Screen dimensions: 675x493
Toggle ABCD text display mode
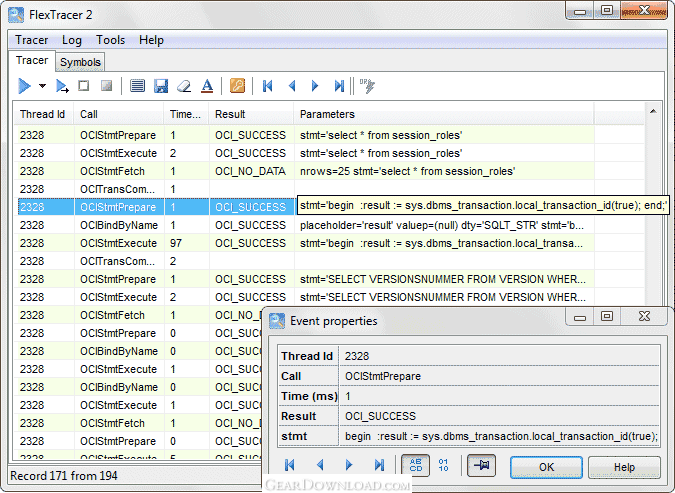pos(415,465)
